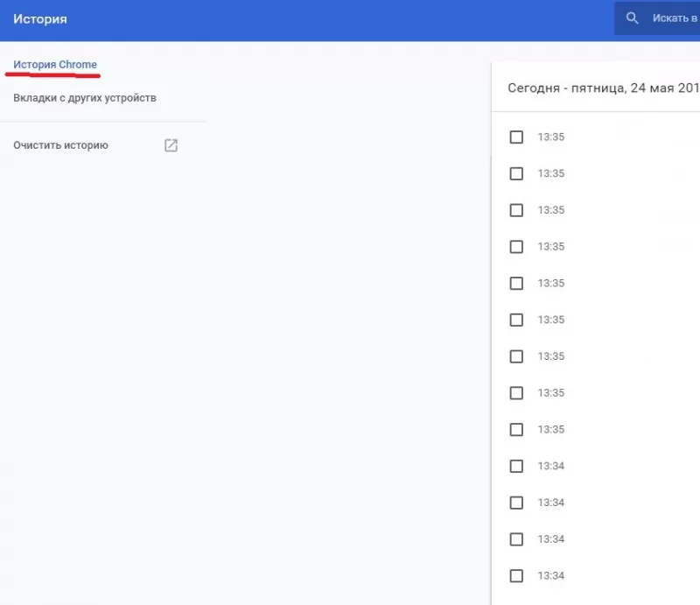Click the Сегодня - пятница date heading
The width and height of the screenshot is (700, 605).
tap(604, 88)
